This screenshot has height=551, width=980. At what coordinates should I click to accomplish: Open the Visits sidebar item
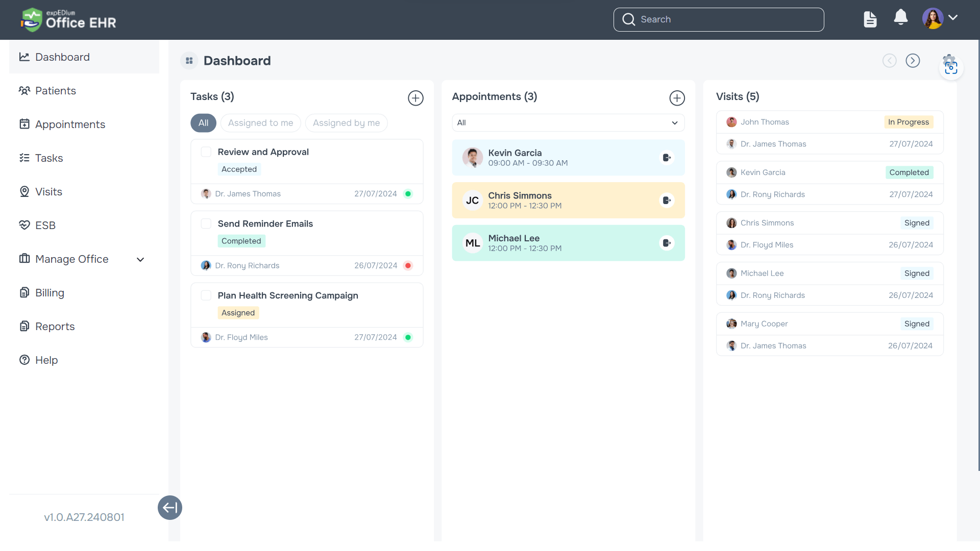pyautogui.click(x=49, y=191)
